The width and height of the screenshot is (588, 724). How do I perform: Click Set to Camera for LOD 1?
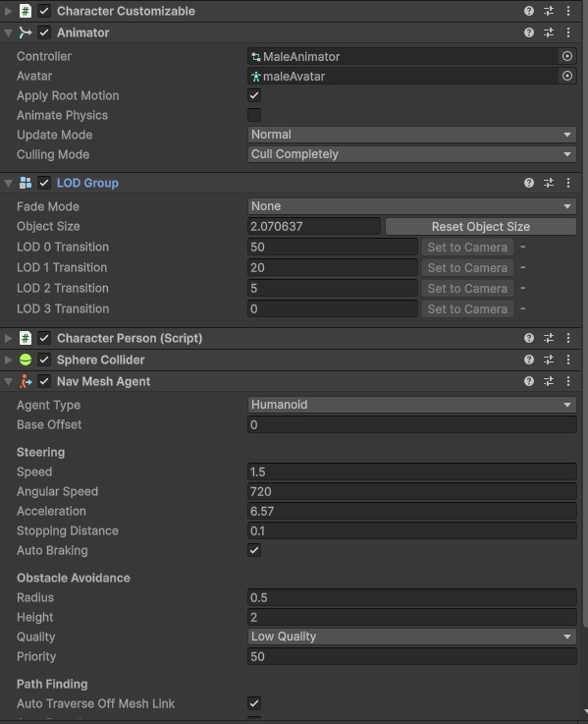tap(467, 268)
